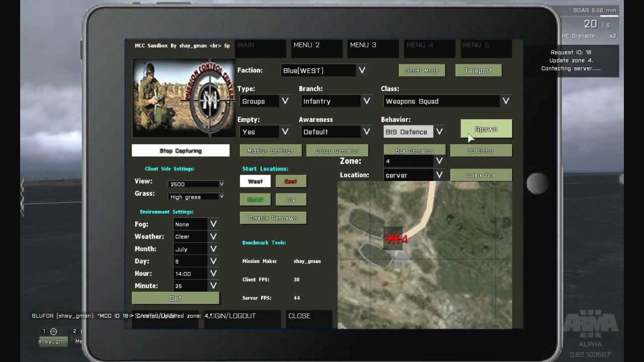Click Mission Maker name shay_gman
The image size is (644, 362).
[307, 261]
